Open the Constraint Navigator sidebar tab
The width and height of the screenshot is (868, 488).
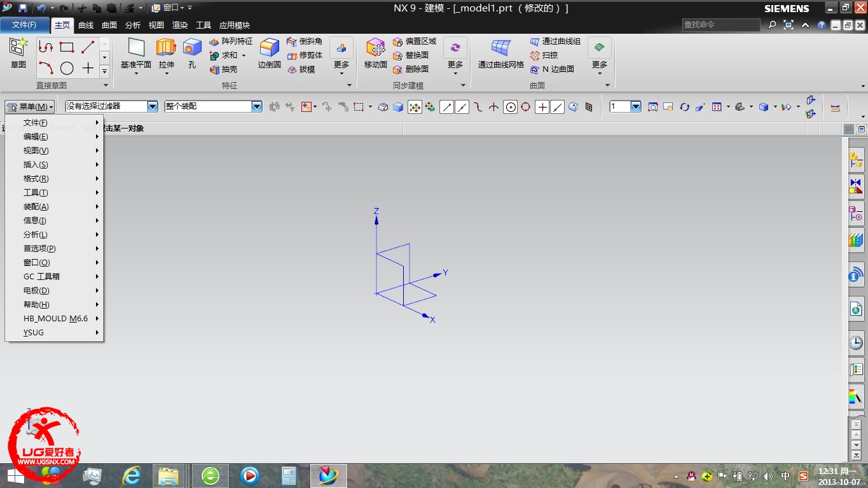point(856,186)
